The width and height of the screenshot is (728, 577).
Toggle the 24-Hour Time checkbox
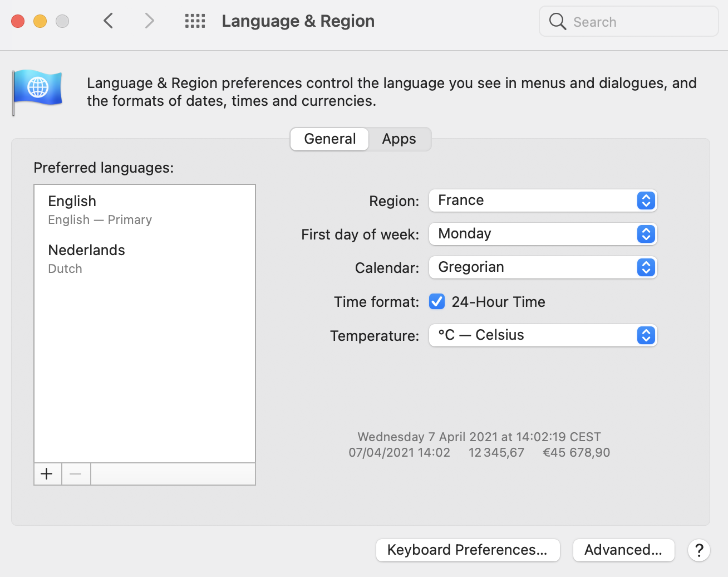[437, 302]
